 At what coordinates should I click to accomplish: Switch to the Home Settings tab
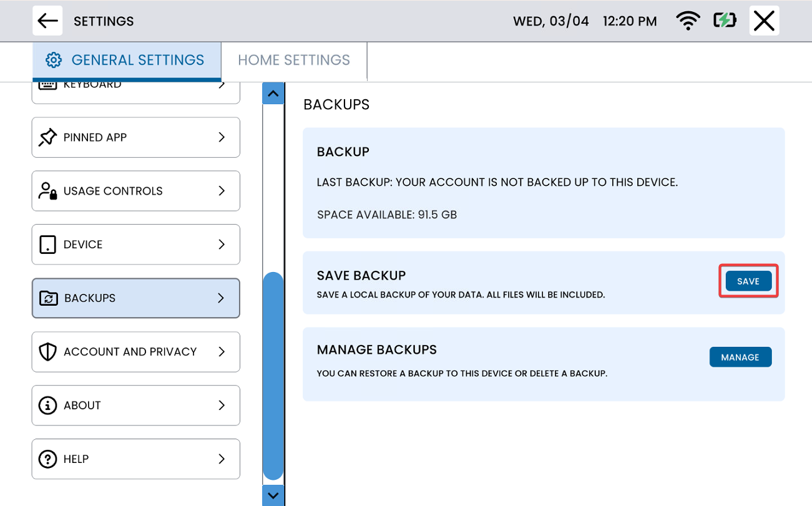(x=294, y=61)
